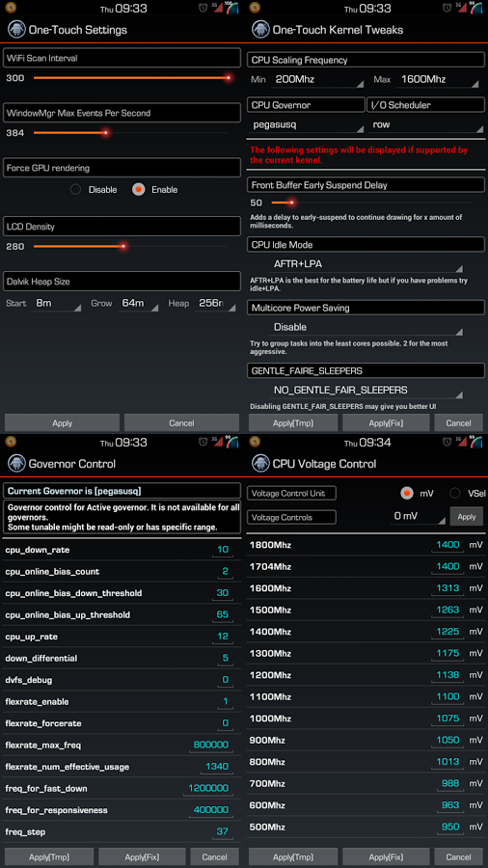Select Enable for Force GPU rendering

(x=138, y=189)
